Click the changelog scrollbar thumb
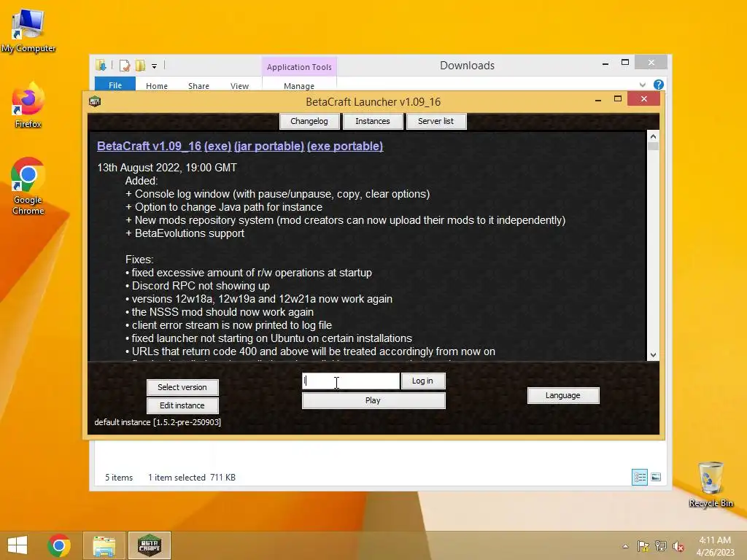The image size is (747, 560). tap(653, 146)
